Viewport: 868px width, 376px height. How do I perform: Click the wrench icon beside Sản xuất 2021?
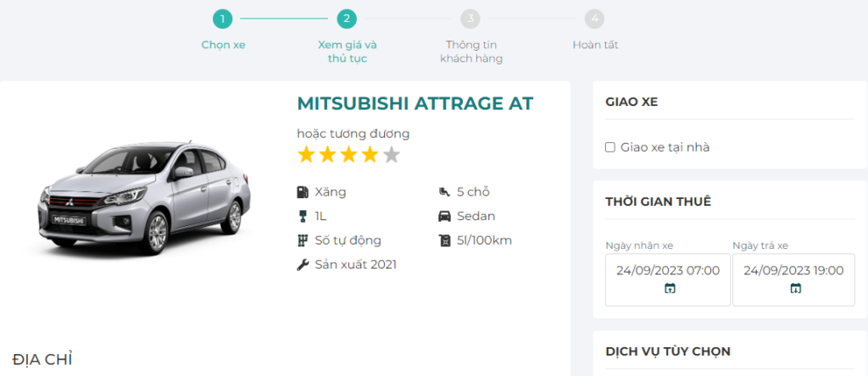tap(303, 265)
